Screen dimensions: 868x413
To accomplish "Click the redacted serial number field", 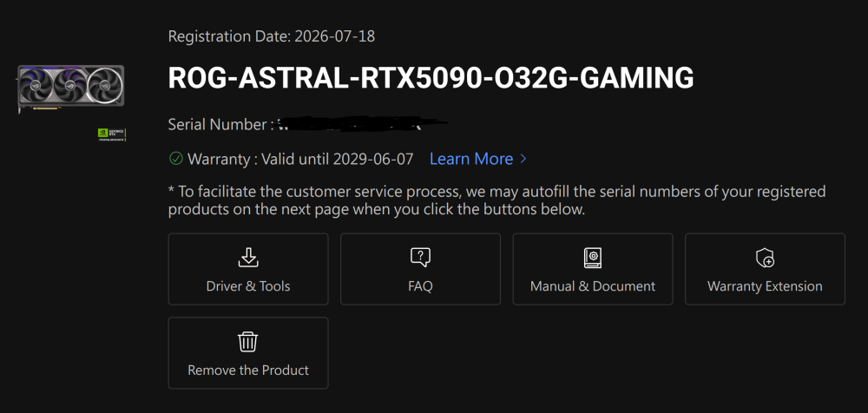I will tap(363, 124).
